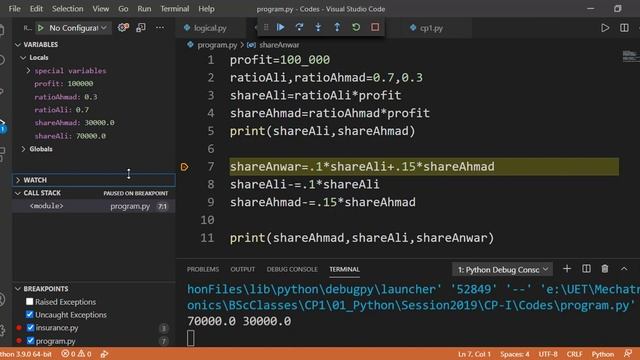The height and width of the screenshot is (360, 640).
Task: Open Python Debug Console terminal selector
Action: click(502, 269)
